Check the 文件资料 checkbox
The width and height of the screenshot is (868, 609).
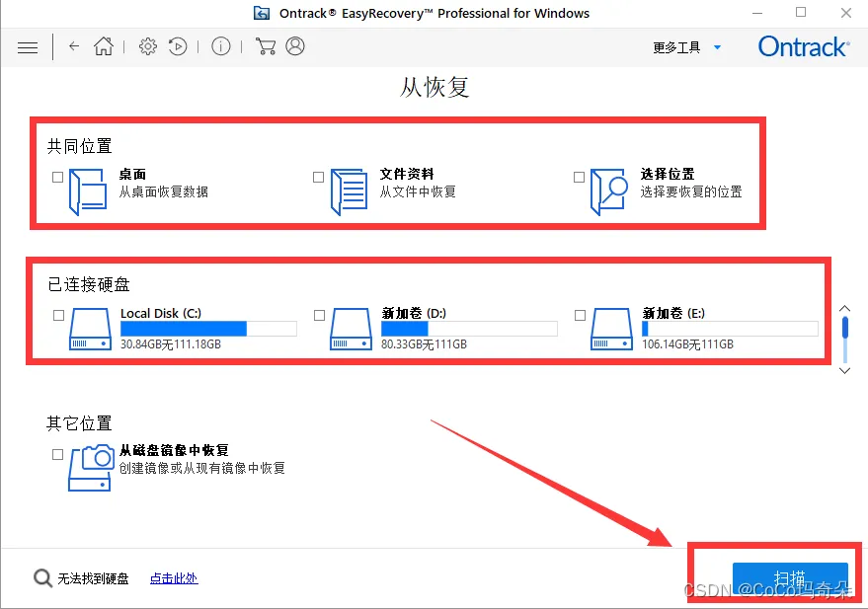click(318, 177)
